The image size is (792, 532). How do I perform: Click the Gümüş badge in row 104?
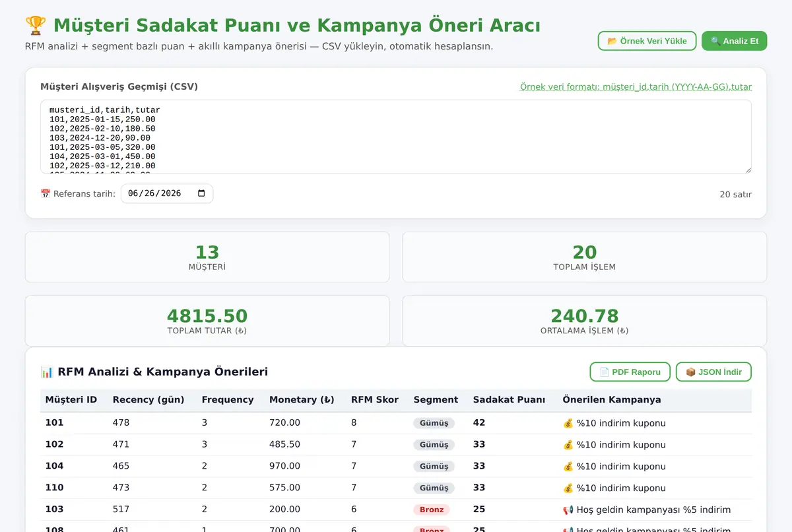(434, 467)
